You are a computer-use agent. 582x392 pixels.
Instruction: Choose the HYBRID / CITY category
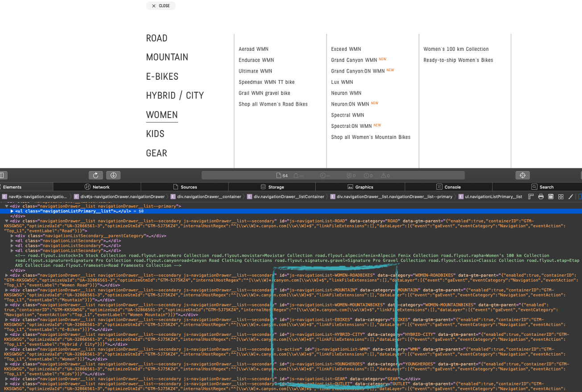point(175,96)
